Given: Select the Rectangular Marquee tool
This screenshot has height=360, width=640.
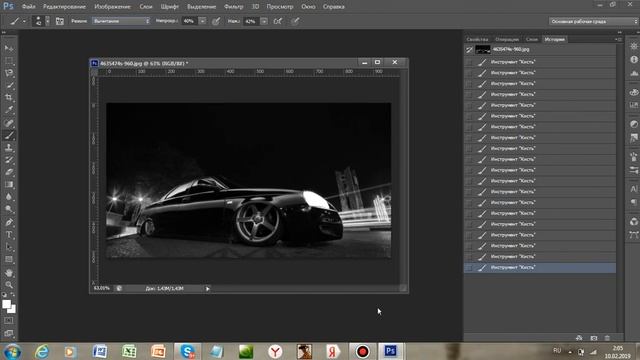Looking at the screenshot, I should pos(9,61).
